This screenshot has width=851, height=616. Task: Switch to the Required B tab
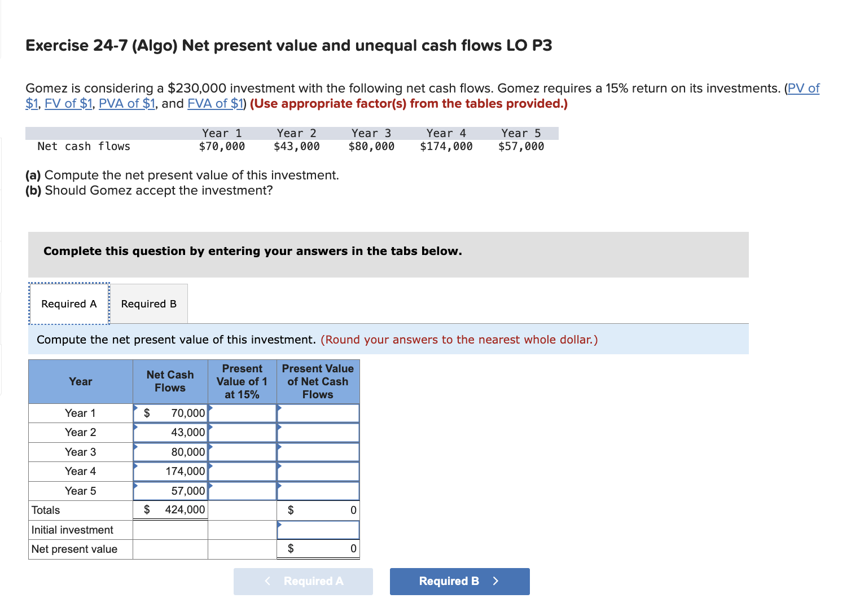click(x=148, y=303)
